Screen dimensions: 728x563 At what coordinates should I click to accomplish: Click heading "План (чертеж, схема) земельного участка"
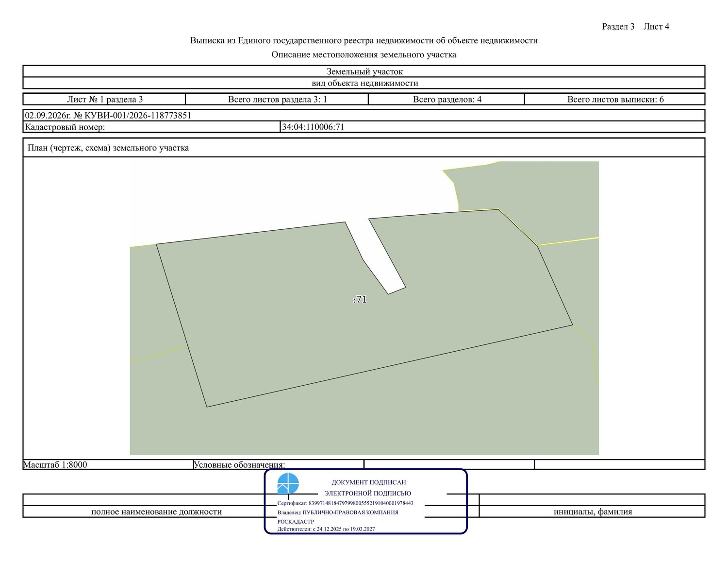[108, 148]
